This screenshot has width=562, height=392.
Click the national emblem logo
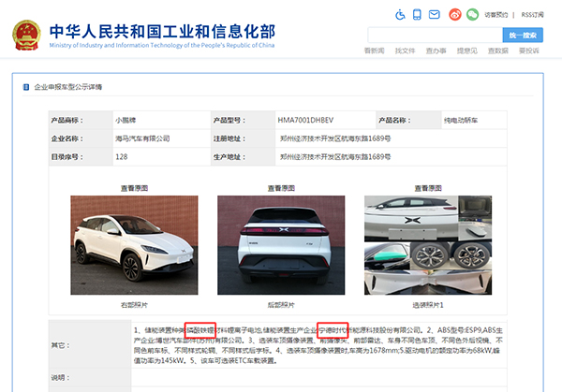coord(26,35)
